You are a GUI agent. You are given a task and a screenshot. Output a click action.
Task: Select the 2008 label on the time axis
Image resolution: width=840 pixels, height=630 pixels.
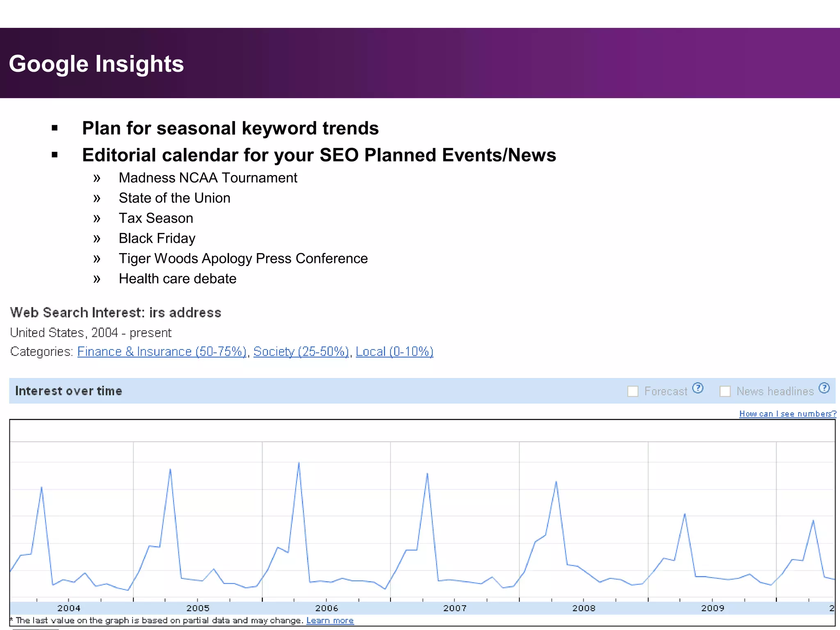click(x=584, y=608)
